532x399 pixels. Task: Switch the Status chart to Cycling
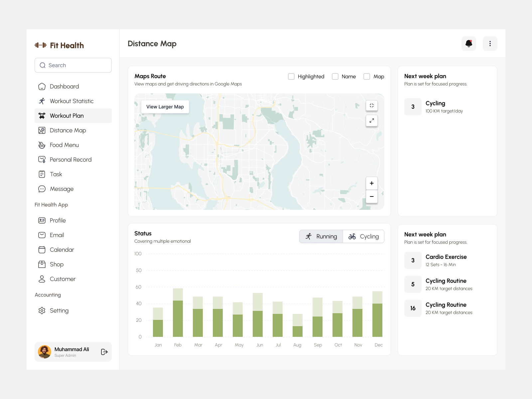coord(364,236)
